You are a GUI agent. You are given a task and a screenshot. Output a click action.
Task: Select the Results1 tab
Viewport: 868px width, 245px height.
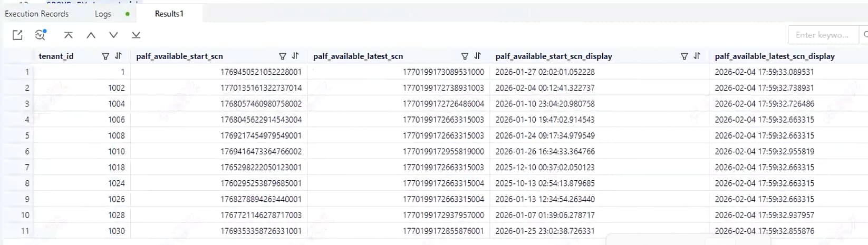tap(169, 14)
